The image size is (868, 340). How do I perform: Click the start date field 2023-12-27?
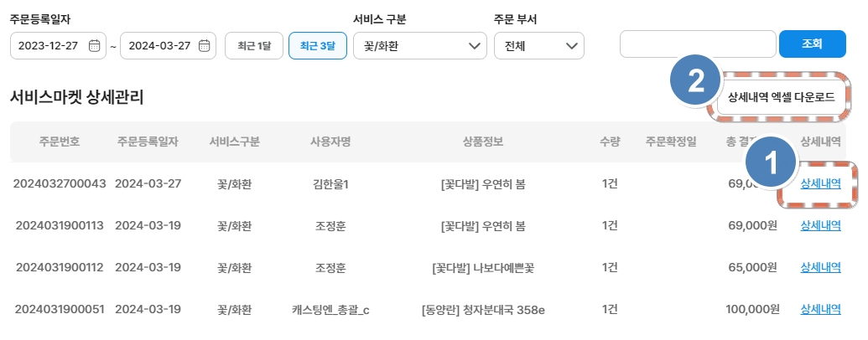coord(47,45)
